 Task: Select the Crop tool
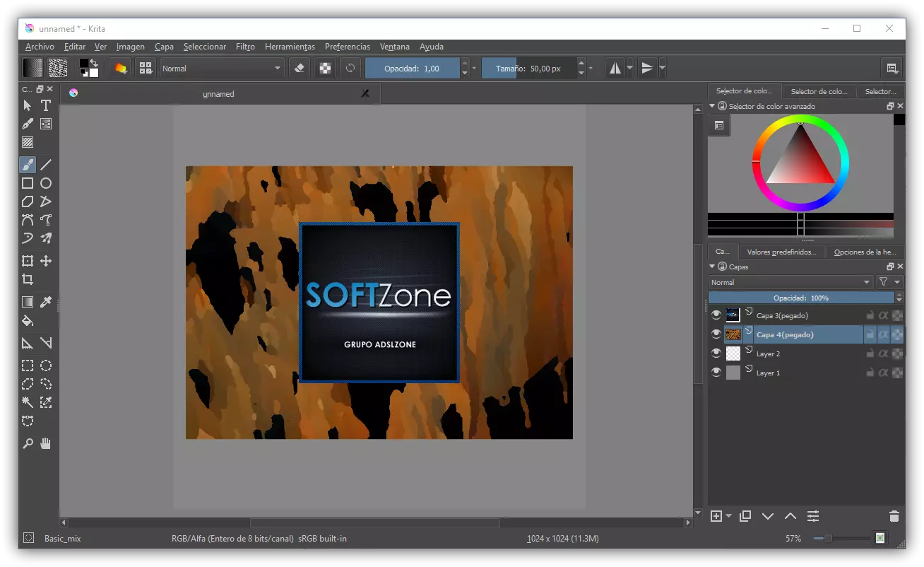point(28,279)
